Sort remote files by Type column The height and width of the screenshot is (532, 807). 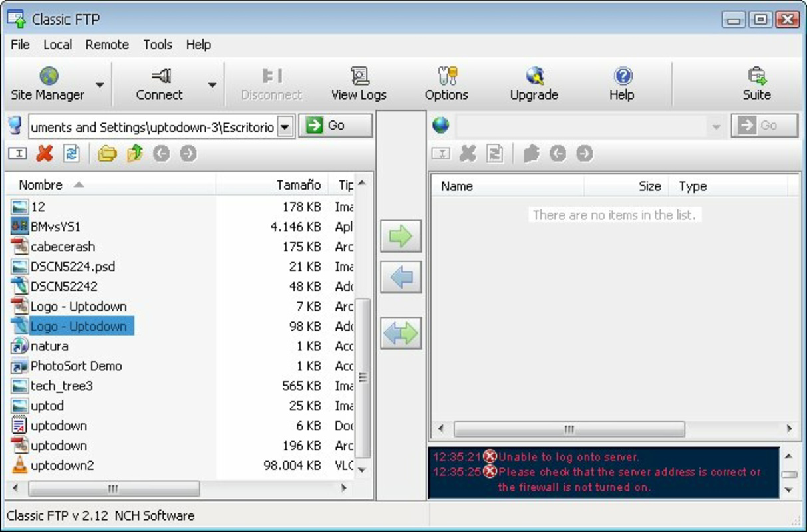(x=728, y=186)
